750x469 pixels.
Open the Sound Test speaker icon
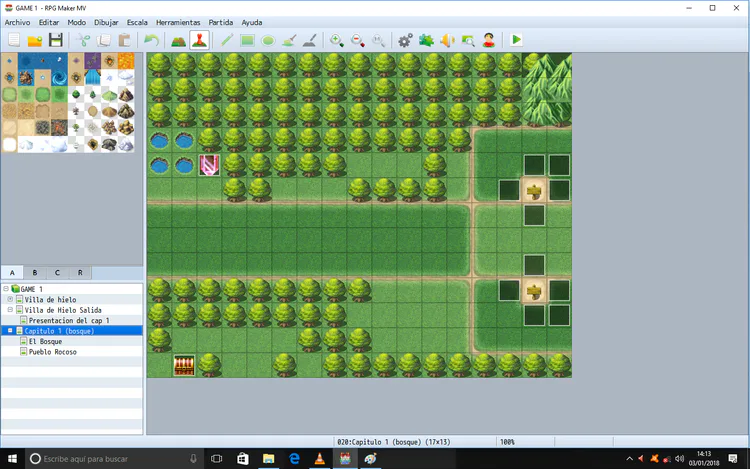[x=447, y=40]
